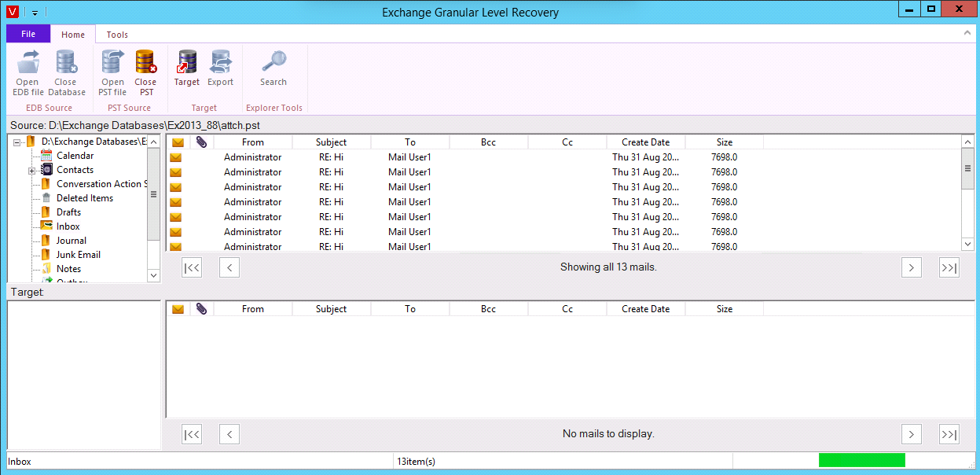
Task: Open the Journal folder
Action: coord(72,241)
